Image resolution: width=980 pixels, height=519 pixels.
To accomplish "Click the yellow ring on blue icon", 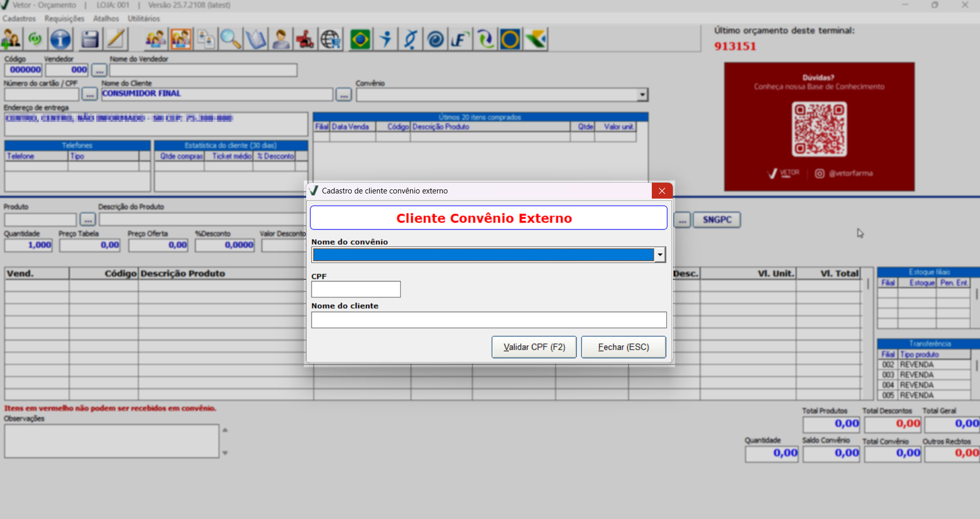I will click(510, 39).
